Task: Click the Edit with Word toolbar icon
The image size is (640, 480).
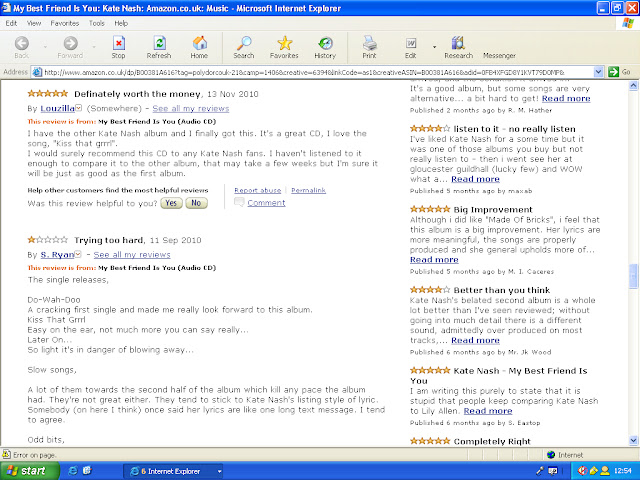Action: pyautogui.click(x=411, y=43)
